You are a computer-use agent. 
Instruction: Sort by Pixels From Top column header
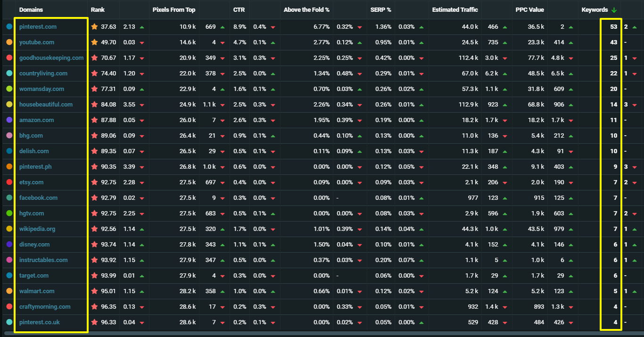pyautogui.click(x=174, y=10)
